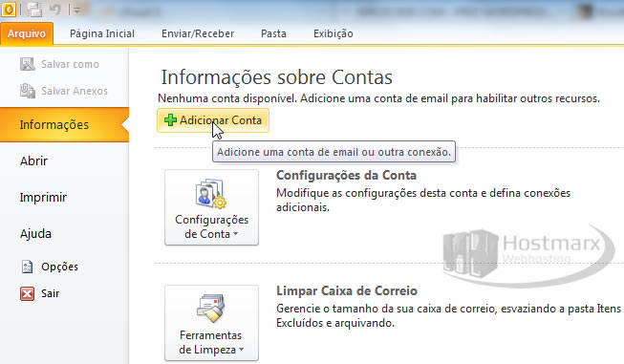Image resolution: width=624 pixels, height=364 pixels.
Task: Open the Customize Quick Access Toolbar dropdown
Action: (x=77, y=11)
